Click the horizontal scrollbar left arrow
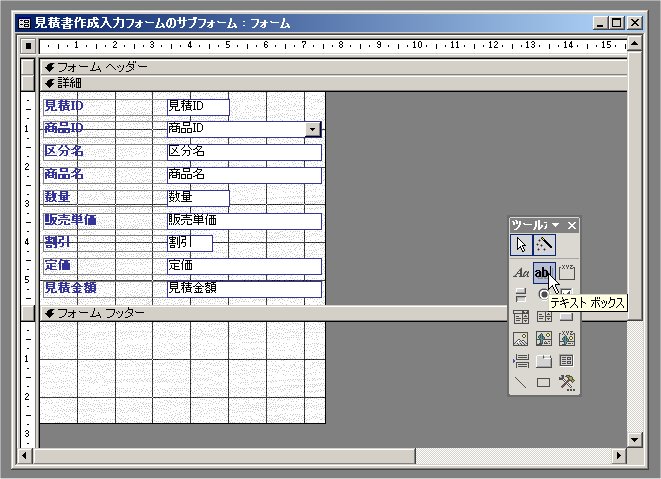Image resolution: width=661 pixels, height=479 pixels. 25,455
